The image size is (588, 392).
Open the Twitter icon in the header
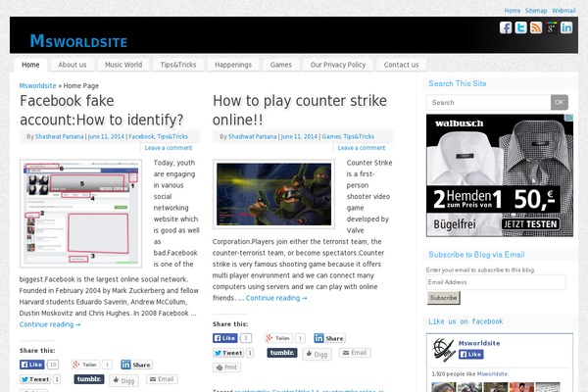point(520,27)
